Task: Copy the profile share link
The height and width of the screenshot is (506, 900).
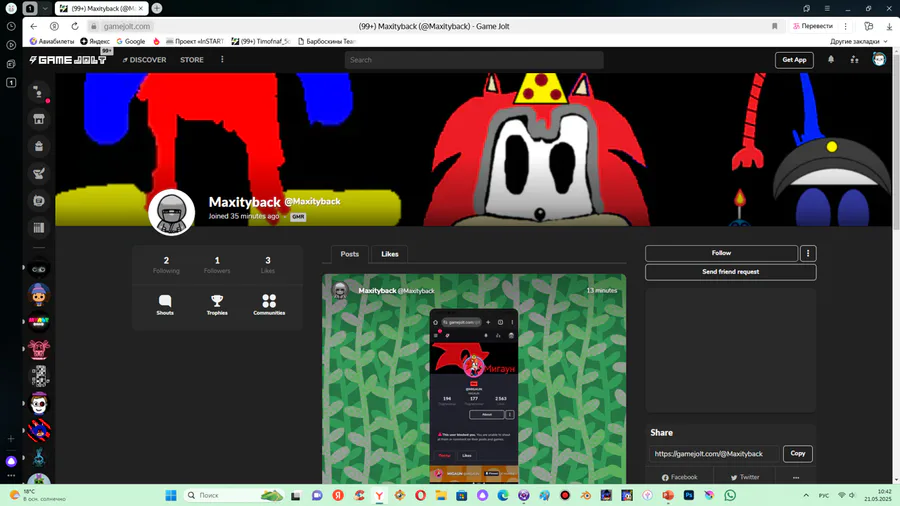Action: [798, 453]
